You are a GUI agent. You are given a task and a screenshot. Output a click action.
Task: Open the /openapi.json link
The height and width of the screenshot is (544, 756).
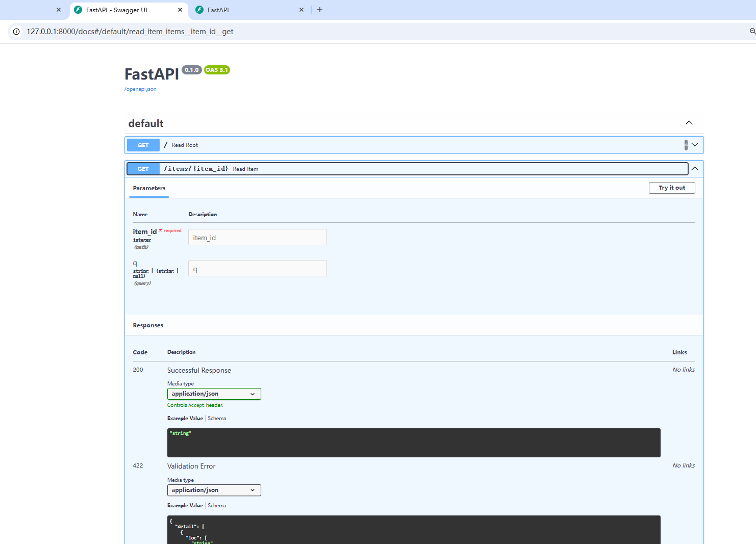coord(140,89)
